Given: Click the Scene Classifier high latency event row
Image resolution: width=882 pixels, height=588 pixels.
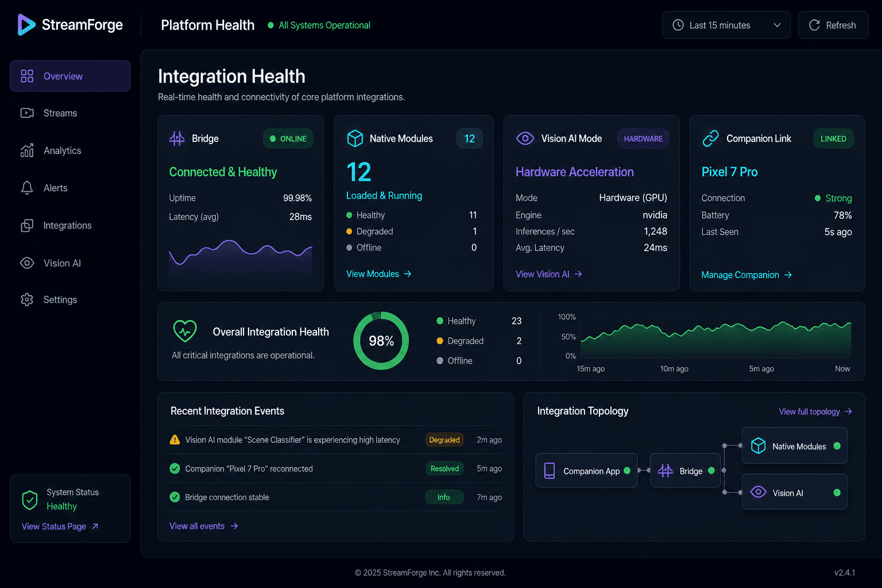Looking at the screenshot, I should tap(336, 440).
